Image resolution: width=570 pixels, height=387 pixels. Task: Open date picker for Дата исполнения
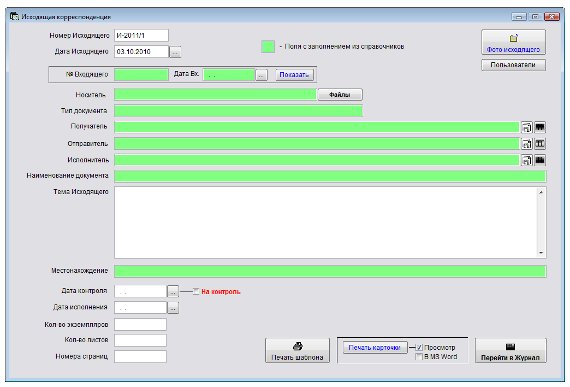pos(173,308)
